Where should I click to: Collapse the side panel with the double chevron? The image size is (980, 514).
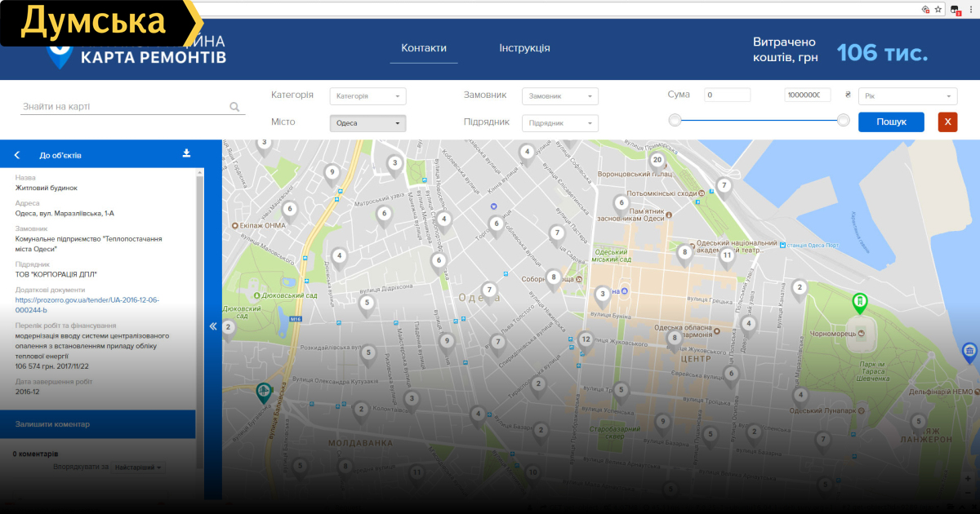(213, 326)
